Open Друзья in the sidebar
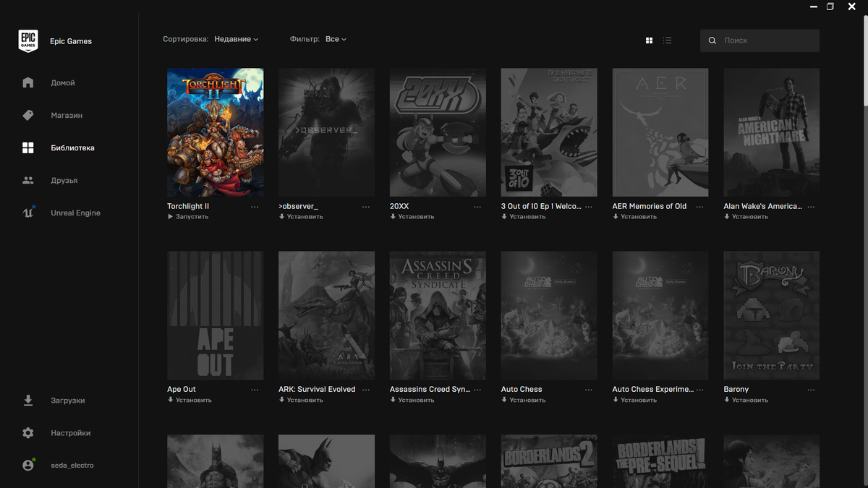This screenshot has height=488, width=868. [x=64, y=180]
